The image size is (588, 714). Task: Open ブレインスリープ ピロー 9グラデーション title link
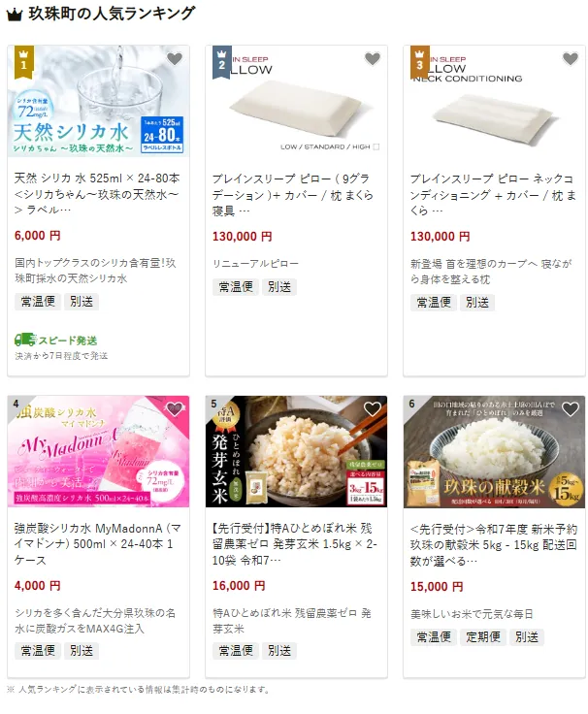[293, 194]
